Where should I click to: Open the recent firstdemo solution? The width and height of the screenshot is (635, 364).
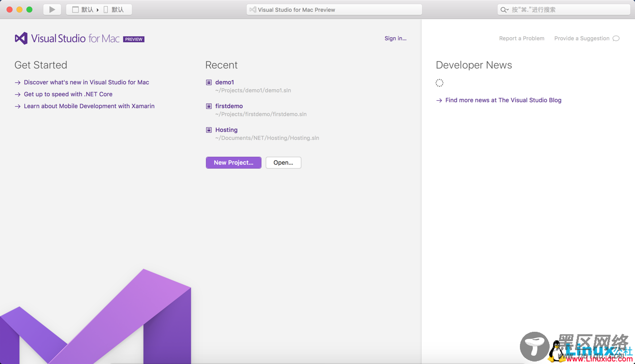click(x=229, y=106)
